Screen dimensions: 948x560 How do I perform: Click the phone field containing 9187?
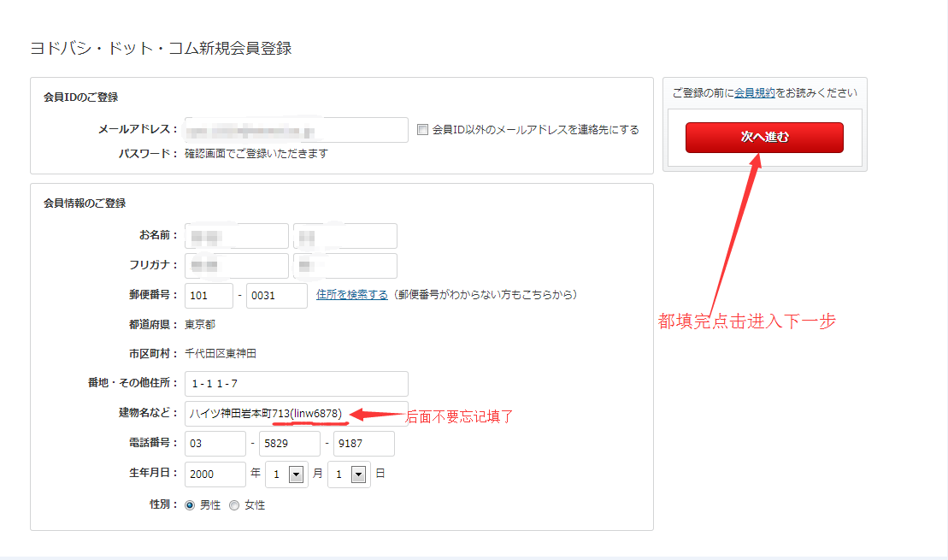[364, 443]
